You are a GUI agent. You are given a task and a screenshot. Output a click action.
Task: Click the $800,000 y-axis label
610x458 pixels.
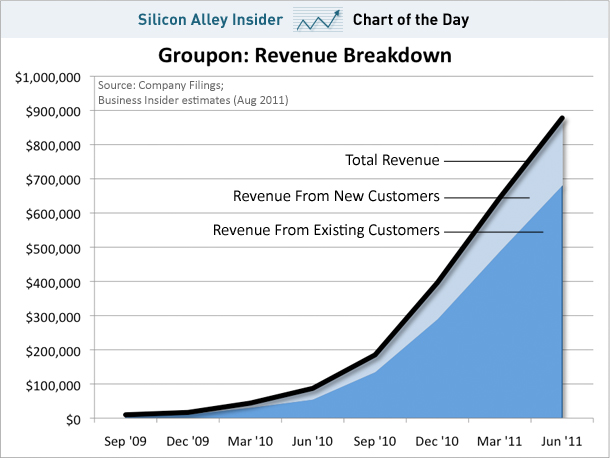[x=53, y=146]
